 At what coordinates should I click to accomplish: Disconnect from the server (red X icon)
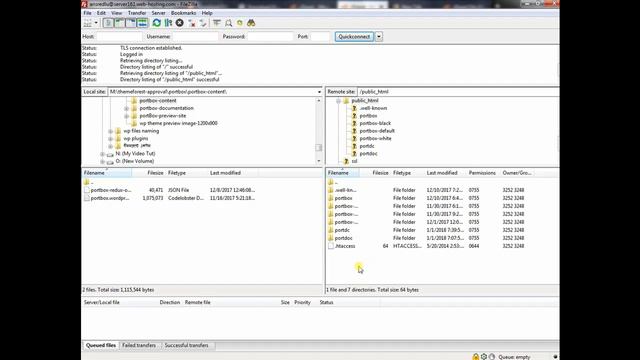click(x=191, y=23)
